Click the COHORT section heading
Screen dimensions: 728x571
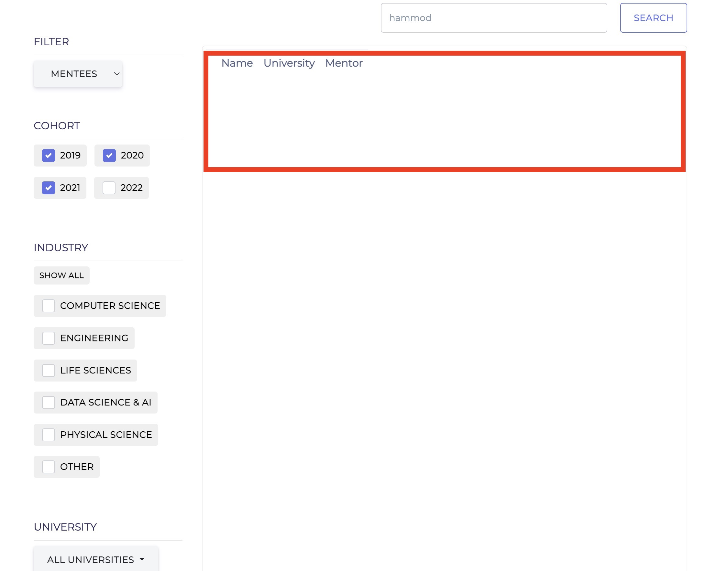57,125
